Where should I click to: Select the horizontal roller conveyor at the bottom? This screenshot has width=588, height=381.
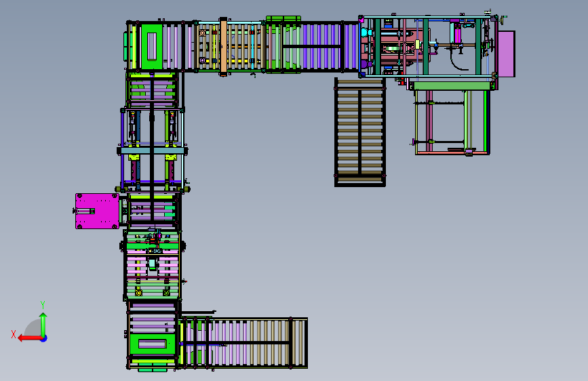[x=243, y=343]
